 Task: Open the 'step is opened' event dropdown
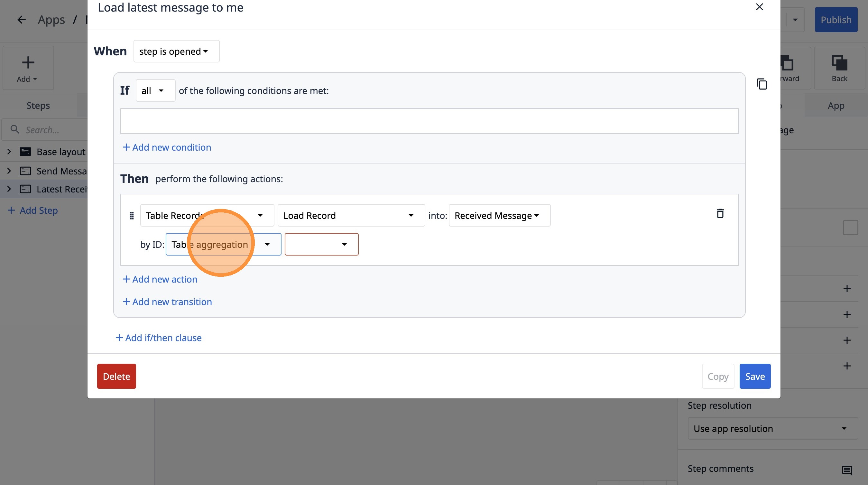pos(176,51)
